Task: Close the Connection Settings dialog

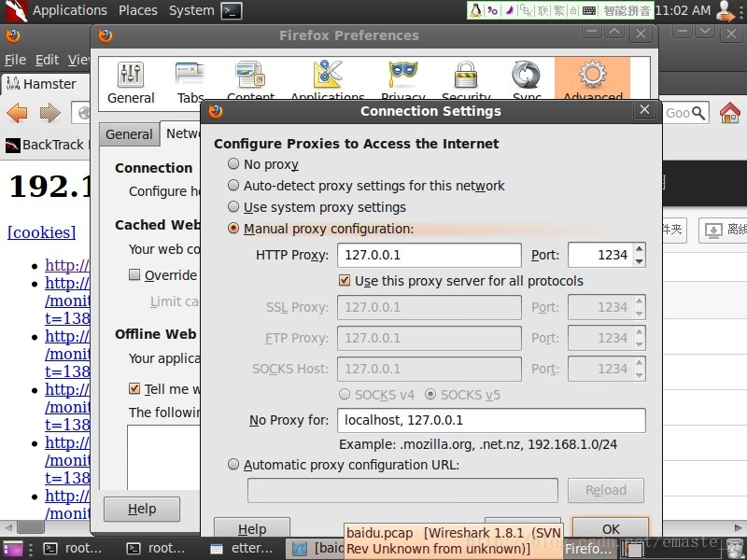Action: (644, 110)
